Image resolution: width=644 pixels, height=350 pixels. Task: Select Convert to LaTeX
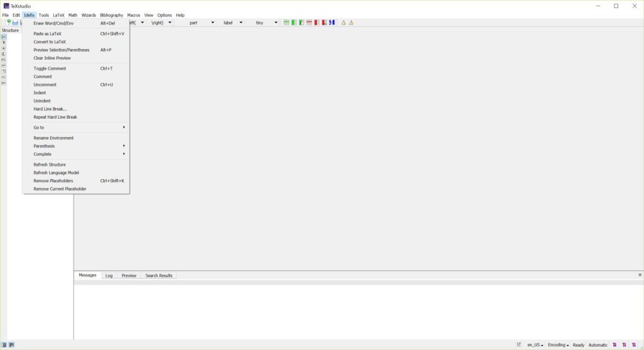click(x=76, y=42)
